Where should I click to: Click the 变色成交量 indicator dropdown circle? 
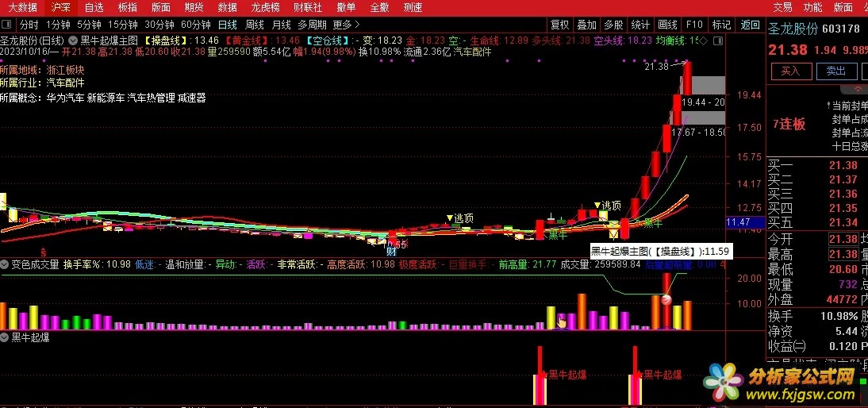click(5, 264)
